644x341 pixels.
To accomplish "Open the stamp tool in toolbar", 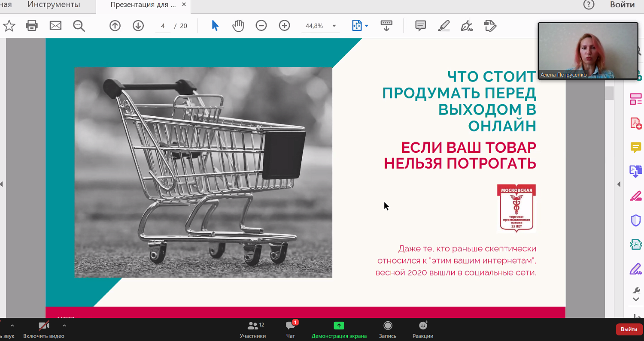I will [x=490, y=26].
